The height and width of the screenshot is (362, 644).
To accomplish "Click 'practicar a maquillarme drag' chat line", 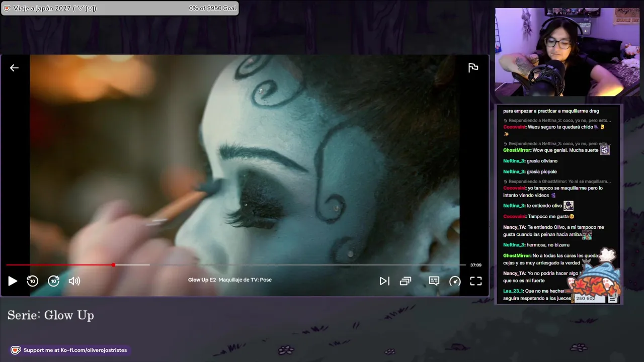I will 551,111.
